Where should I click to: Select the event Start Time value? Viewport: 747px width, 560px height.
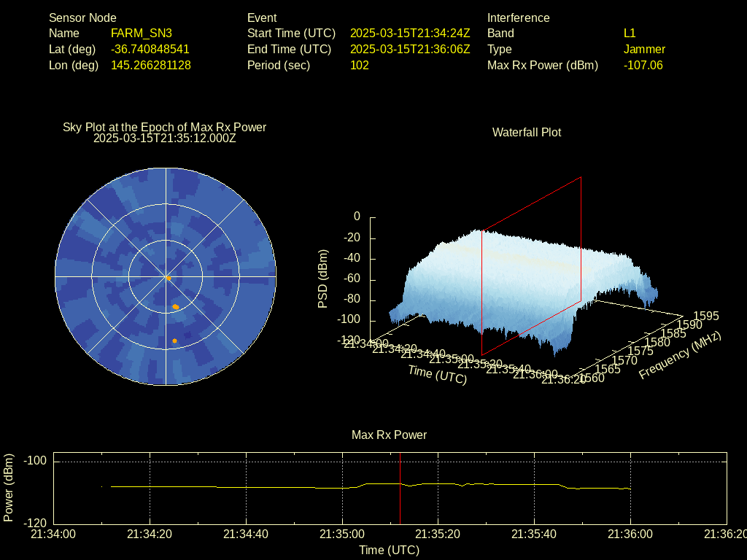point(410,33)
